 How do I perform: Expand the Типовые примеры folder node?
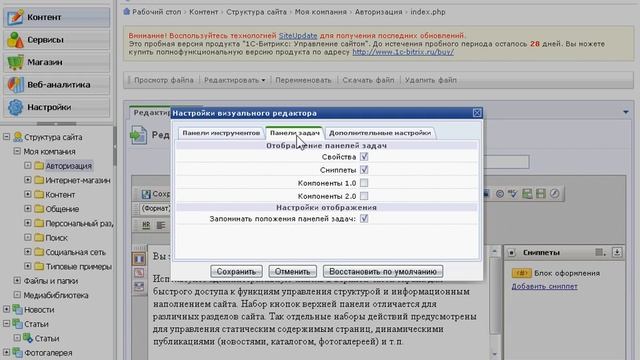click(x=28, y=266)
